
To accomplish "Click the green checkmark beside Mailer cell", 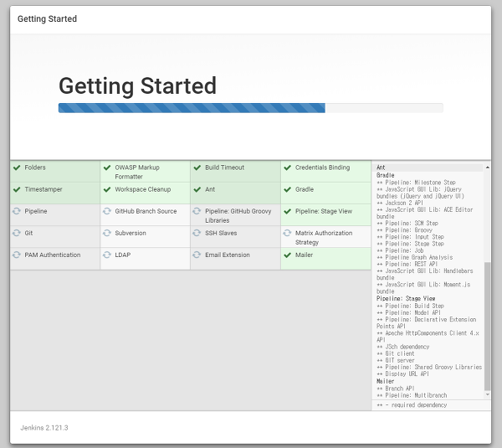I will coord(288,255).
